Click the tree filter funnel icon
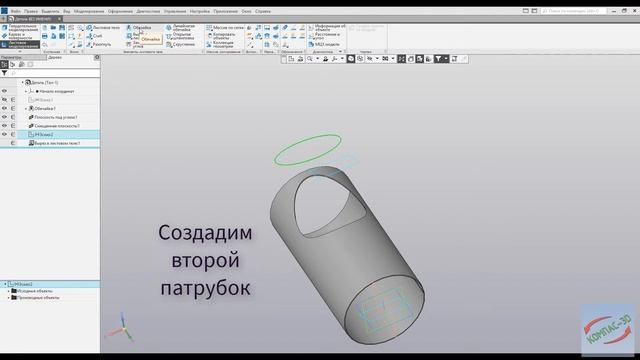 pos(4,73)
